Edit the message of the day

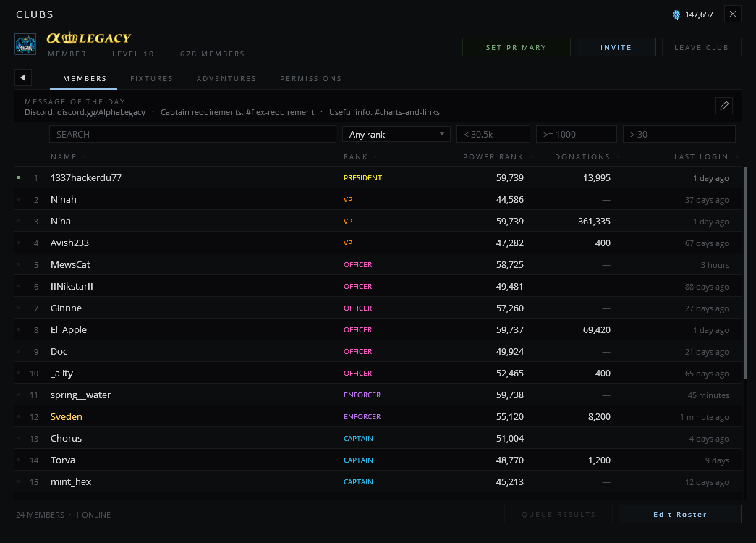(x=723, y=106)
